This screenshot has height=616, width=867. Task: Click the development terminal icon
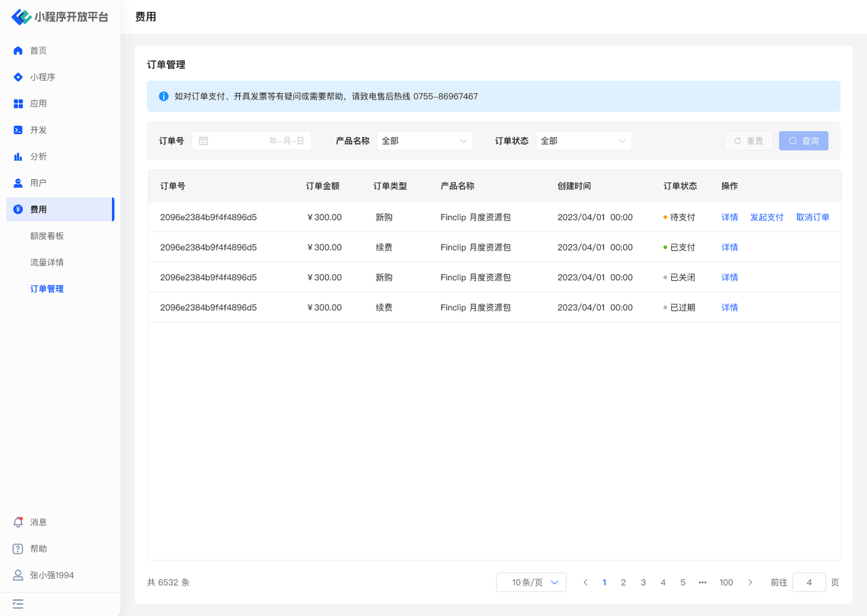click(x=18, y=130)
